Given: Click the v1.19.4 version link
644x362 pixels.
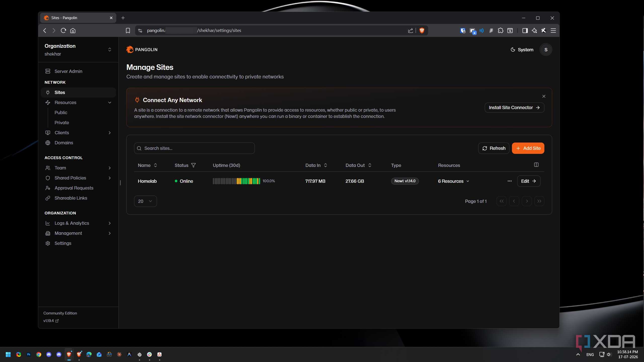Looking at the screenshot, I should pyautogui.click(x=51, y=321).
